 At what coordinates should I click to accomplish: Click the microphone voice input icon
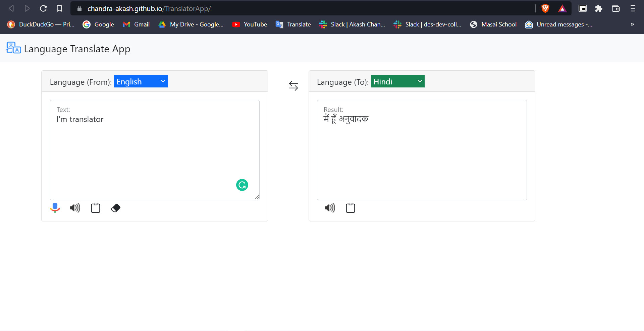[55, 208]
